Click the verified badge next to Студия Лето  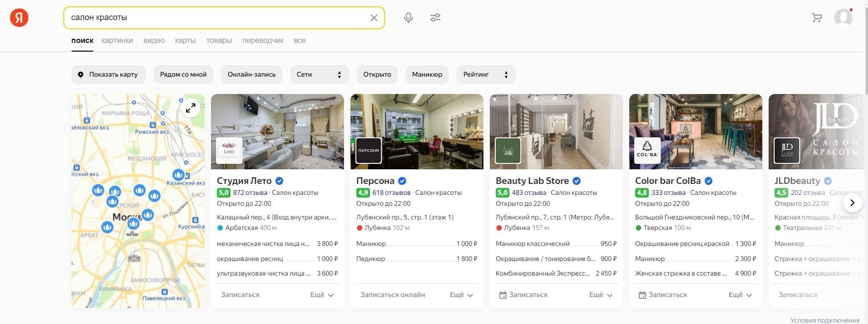click(279, 181)
